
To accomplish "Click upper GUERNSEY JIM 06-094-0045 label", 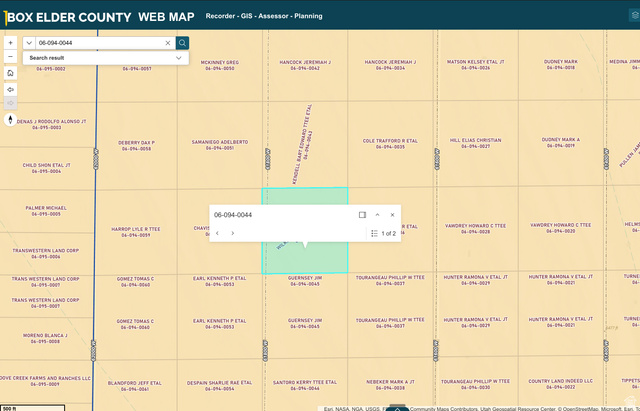I will [305, 280].
